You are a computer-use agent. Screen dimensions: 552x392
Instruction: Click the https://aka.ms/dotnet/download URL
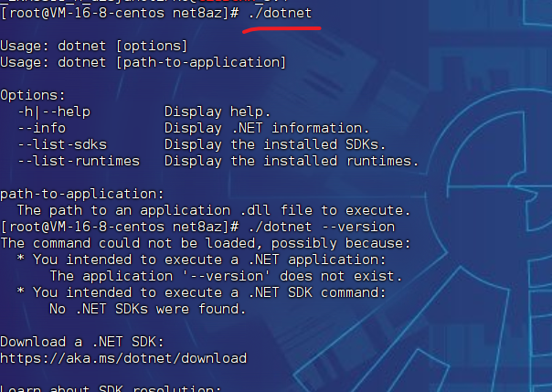point(123,358)
